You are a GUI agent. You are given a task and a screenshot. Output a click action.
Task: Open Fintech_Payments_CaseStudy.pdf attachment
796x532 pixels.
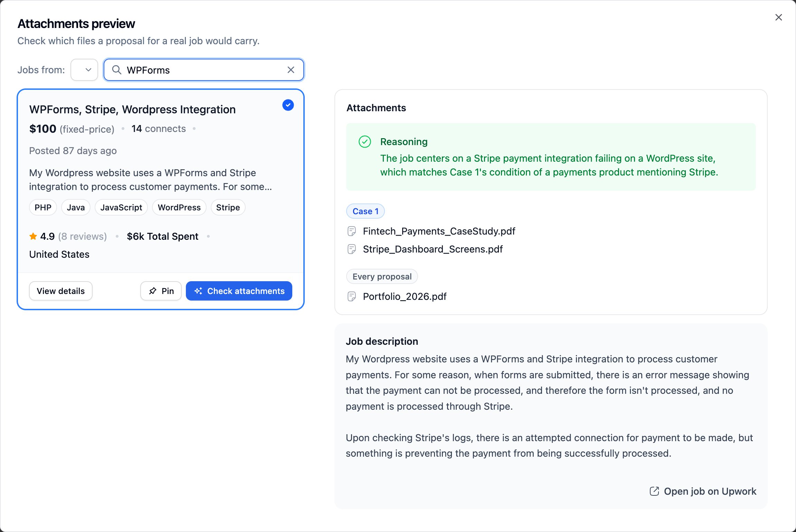[439, 231]
